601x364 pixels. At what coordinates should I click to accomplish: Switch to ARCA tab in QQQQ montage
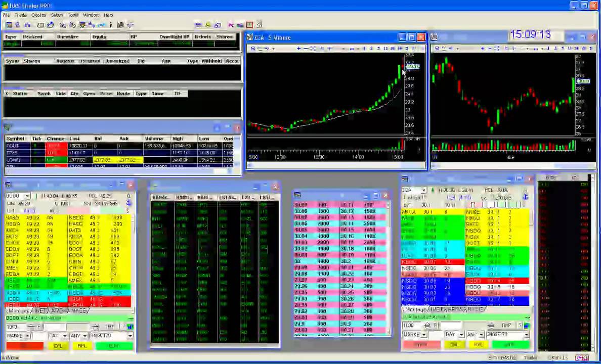[58, 311]
